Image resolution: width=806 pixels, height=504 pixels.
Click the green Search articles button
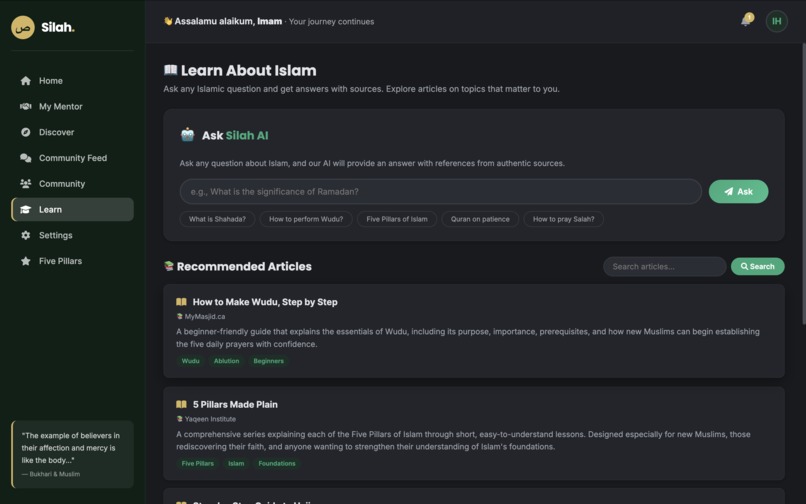pyautogui.click(x=757, y=266)
